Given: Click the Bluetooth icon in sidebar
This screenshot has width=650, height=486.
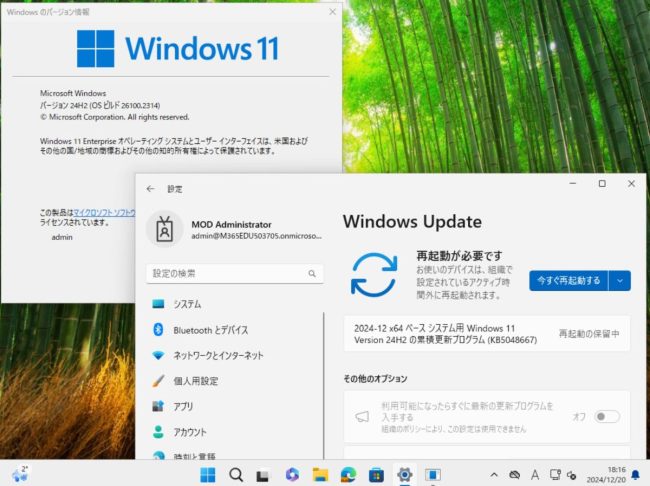Looking at the screenshot, I should (158, 330).
